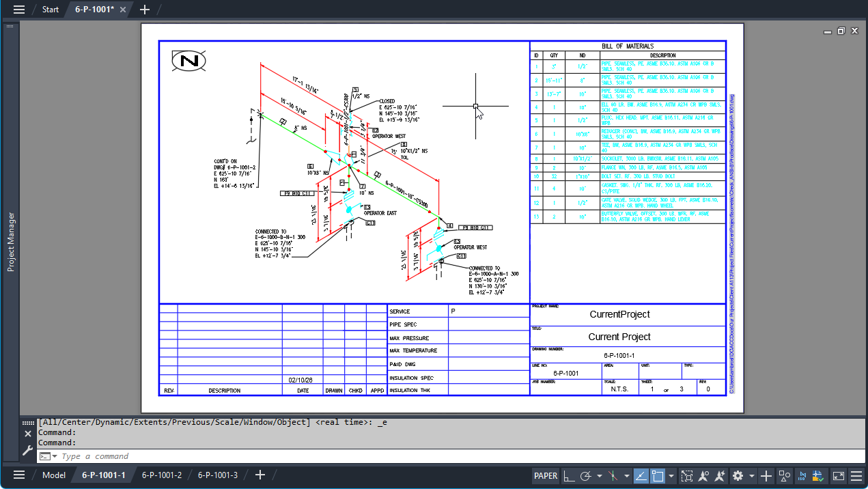868x489 pixels.
Task: Open Polar Tracking angle dropdown
Action: coord(599,475)
